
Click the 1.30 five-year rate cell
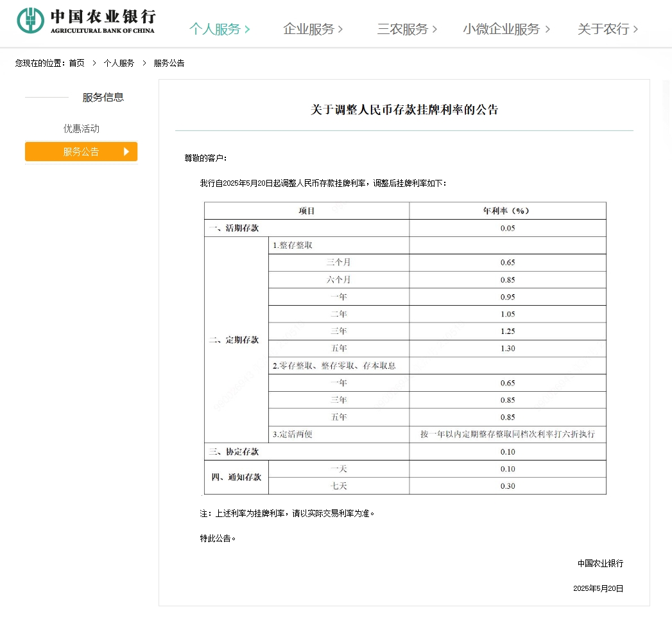pyautogui.click(x=508, y=349)
